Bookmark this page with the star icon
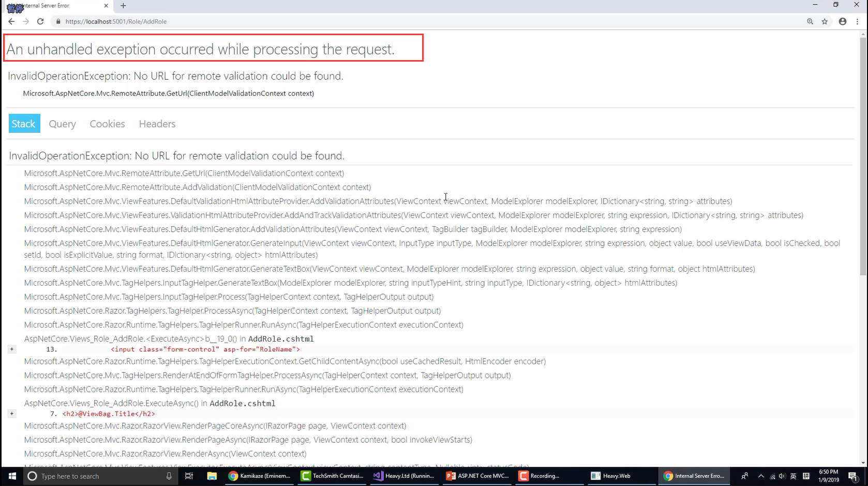The image size is (868, 486). coord(825,21)
